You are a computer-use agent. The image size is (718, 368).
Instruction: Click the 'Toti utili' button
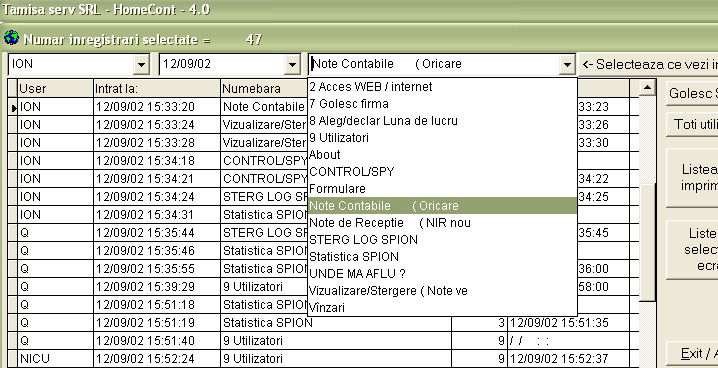coord(692,124)
